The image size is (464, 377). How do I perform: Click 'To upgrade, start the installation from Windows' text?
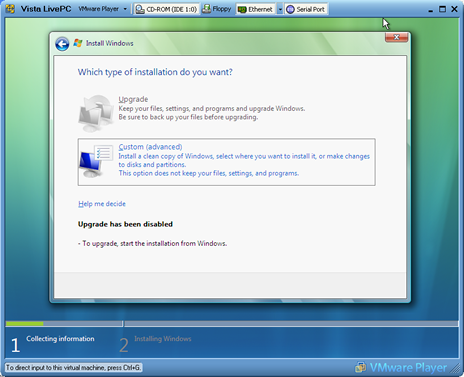153,244
